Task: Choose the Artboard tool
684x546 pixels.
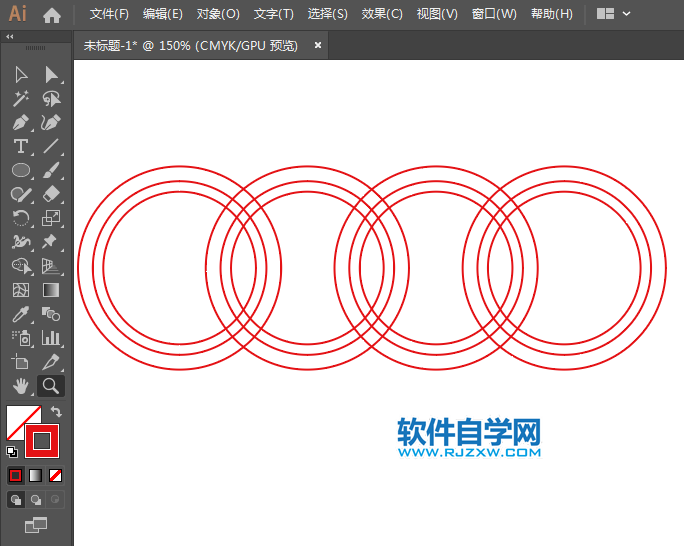Action: pyautogui.click(x=20, y=362)
